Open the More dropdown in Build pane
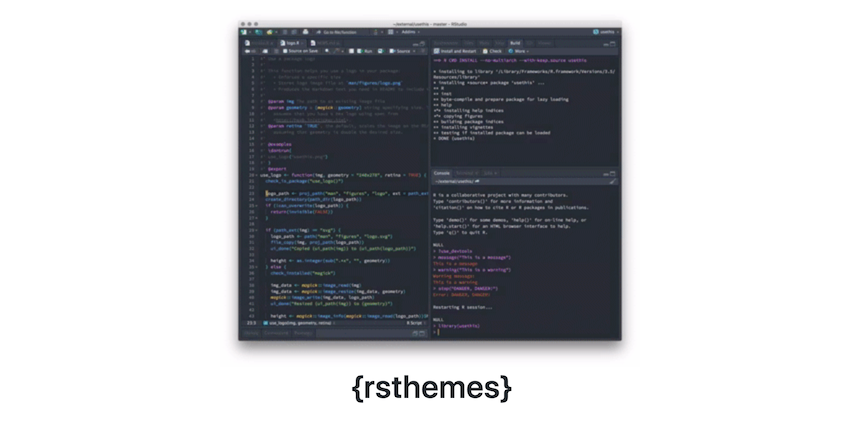This screenshot has width=860, height=430. (x=518, y=51)
